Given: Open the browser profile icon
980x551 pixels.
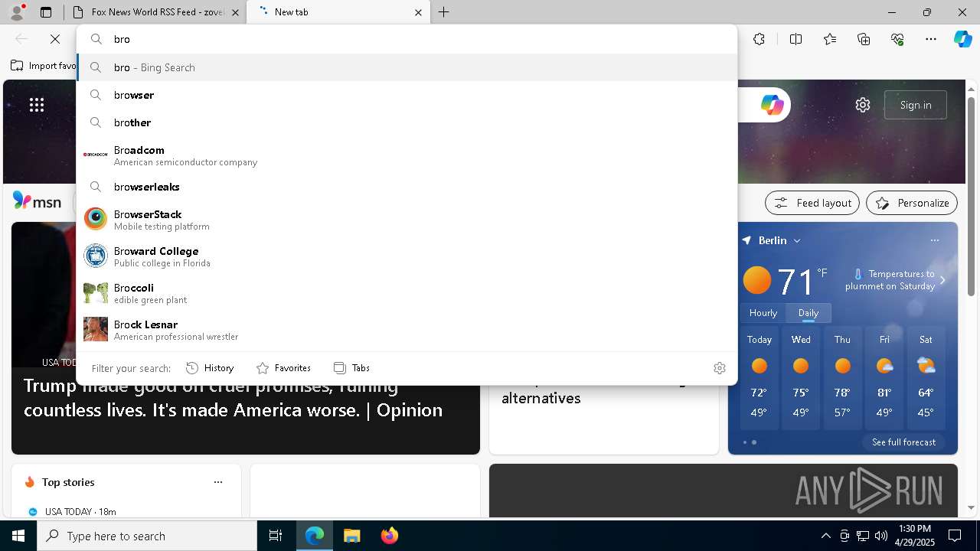Looking at the screenshot, I should point(17,12).
